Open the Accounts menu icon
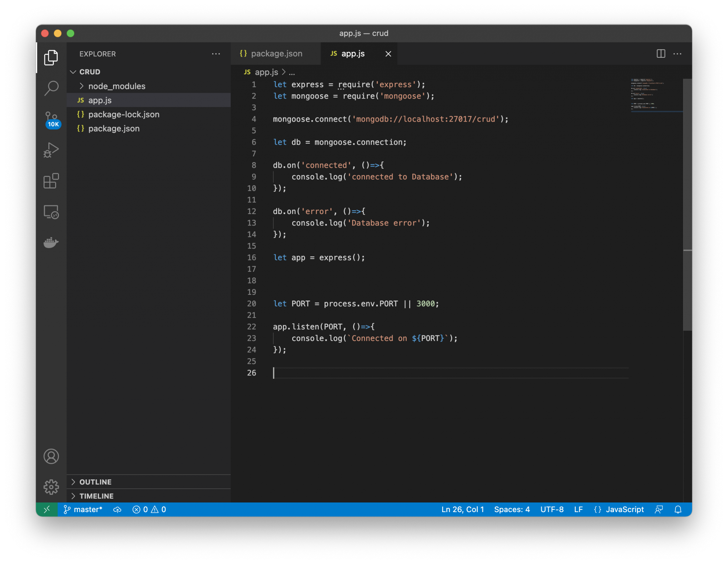728x564 pixels. (x=52, y=456)
